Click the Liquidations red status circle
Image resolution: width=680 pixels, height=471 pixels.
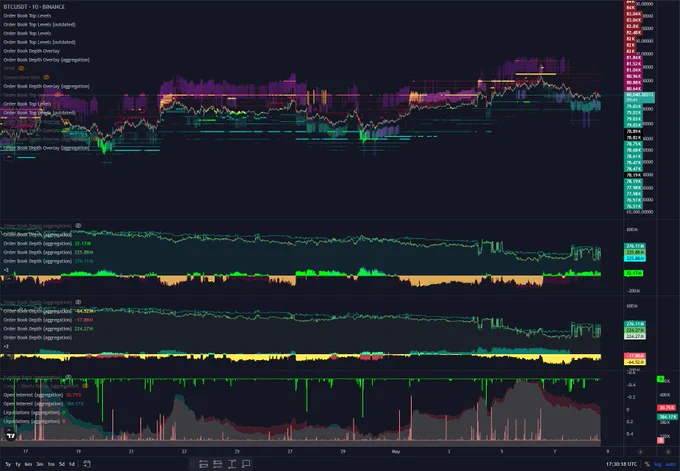point(64,421)
